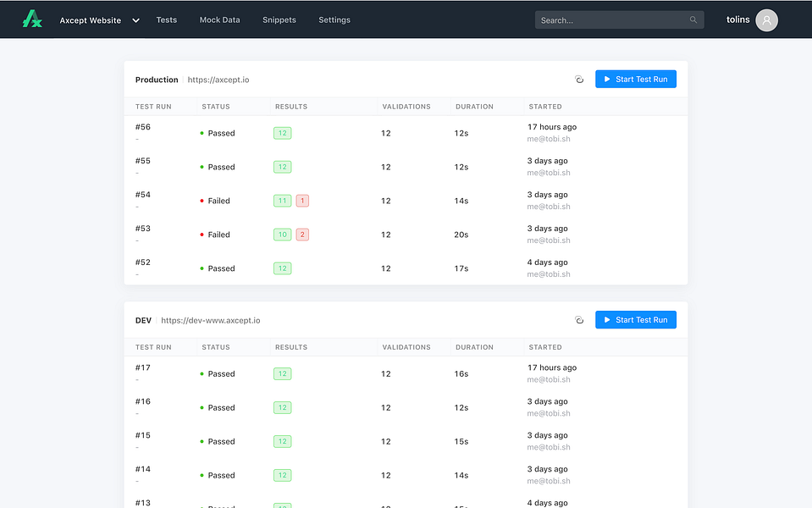This screenshot has width=812, height=508.
Task: Click the DEV refresh icon
Action: [x=579, y=320]
